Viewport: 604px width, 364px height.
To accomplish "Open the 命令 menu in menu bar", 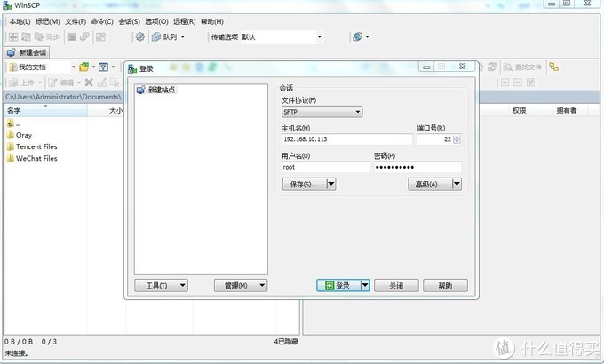I will click(x=102, y=21).
